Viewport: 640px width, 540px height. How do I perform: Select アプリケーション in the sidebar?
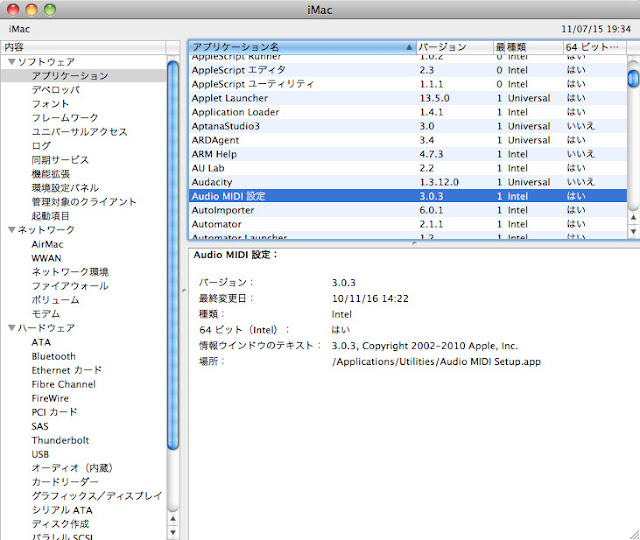[x=70, y=76]
